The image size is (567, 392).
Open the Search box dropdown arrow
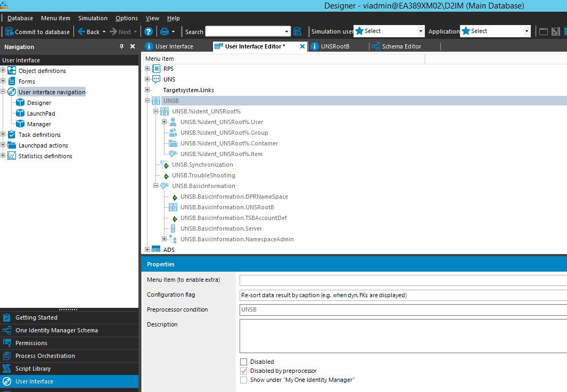(x=287, y=32)
